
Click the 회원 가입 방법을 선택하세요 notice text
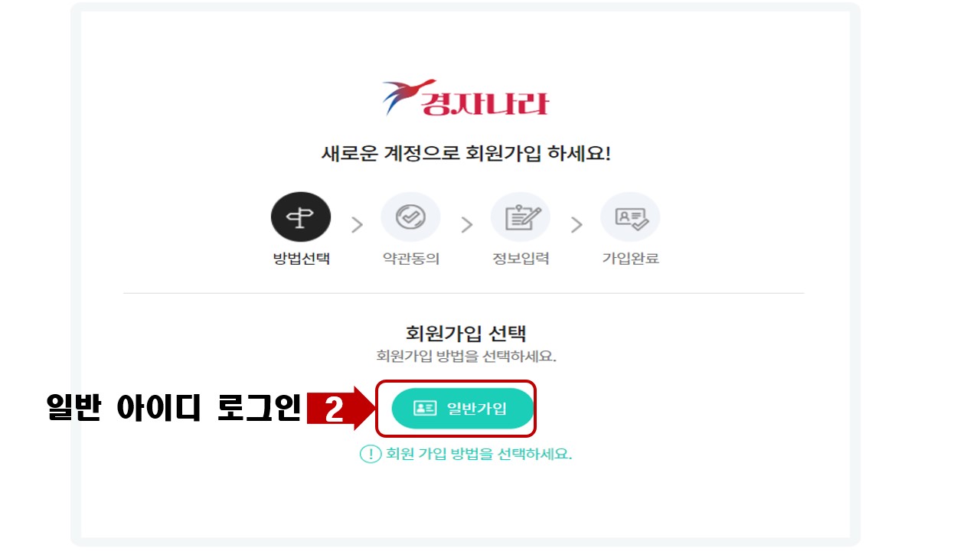[x=479, y=454]
